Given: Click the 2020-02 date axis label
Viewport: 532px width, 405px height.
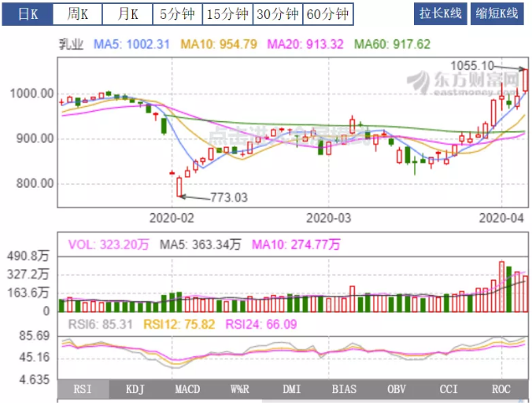Looking at the screenshot, I should pyautogui.click(x=172, y=218).
